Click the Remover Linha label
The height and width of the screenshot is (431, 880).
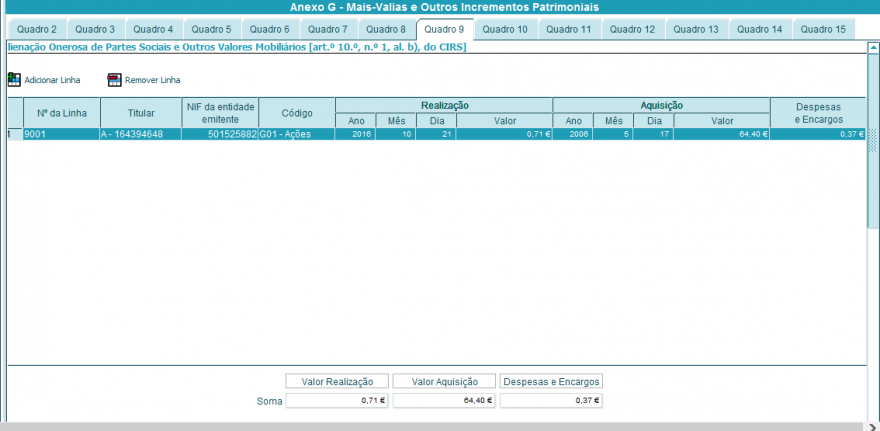click(153, 80)
